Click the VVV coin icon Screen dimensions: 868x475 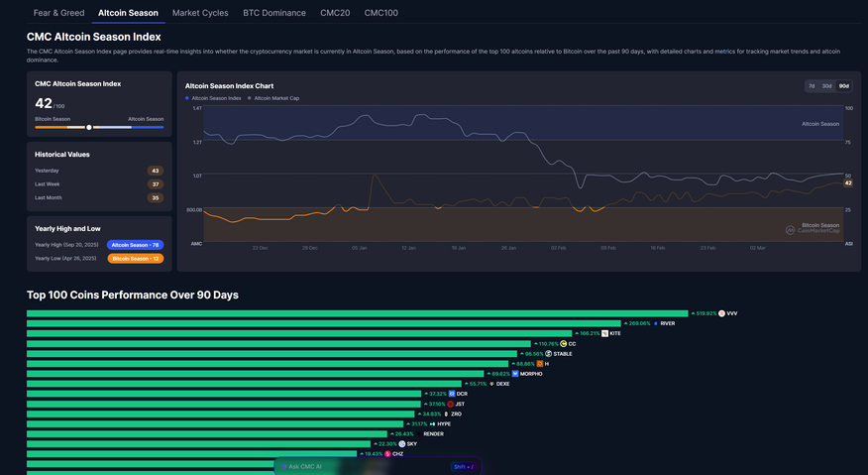[x=721, y=313]
